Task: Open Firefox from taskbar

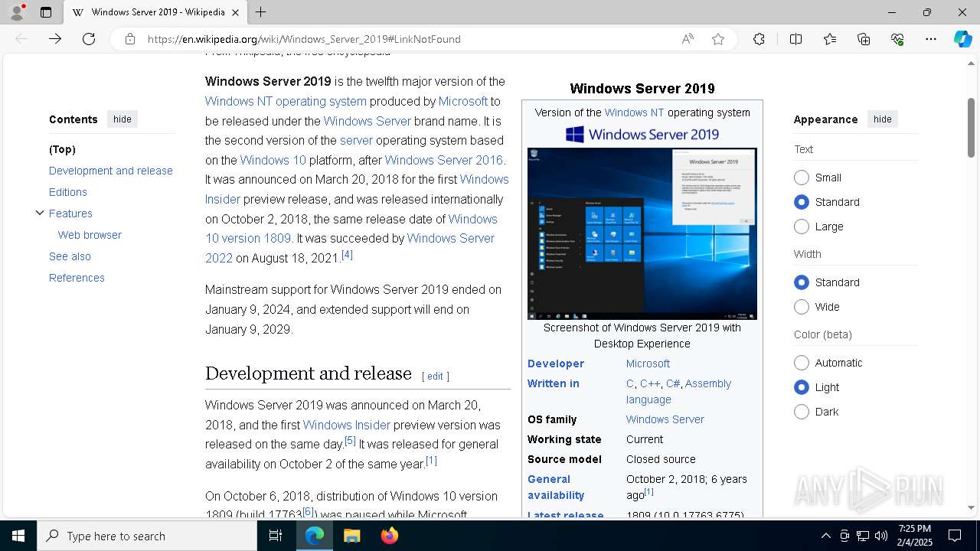Action: click(x=389, y=536)
